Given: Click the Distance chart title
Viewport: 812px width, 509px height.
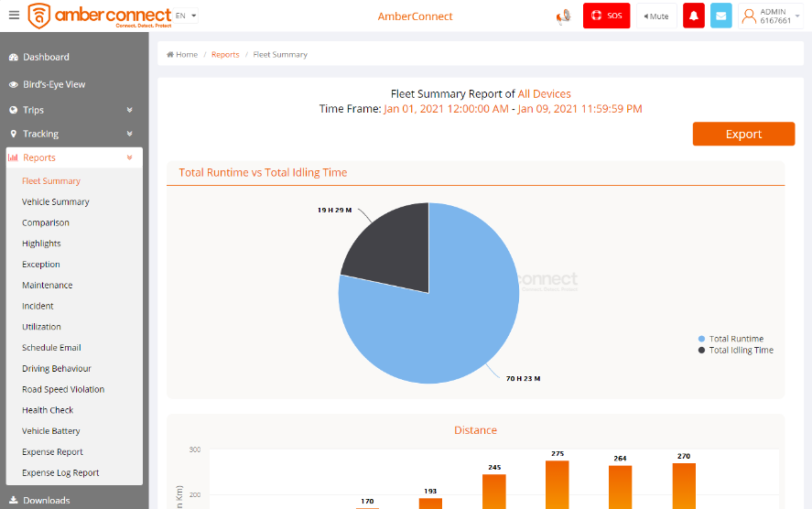Looking at the screenshot, I should (475, 430).
